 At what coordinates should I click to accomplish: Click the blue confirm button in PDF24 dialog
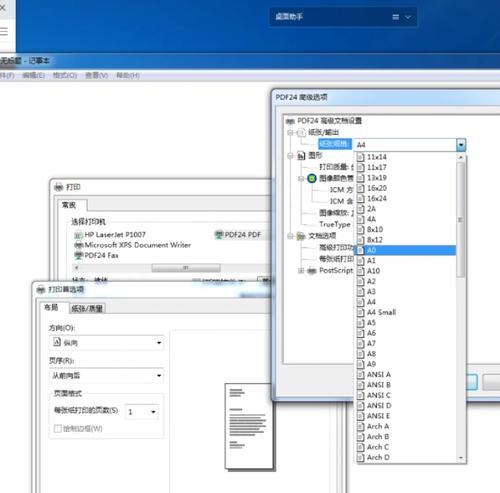click(x=472, y=382)
